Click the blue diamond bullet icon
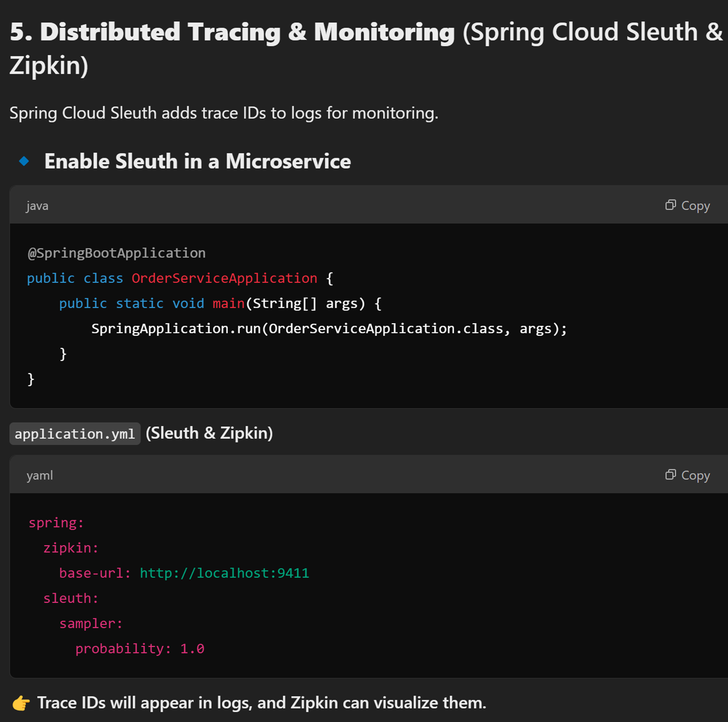 click(x=24, y=161)
